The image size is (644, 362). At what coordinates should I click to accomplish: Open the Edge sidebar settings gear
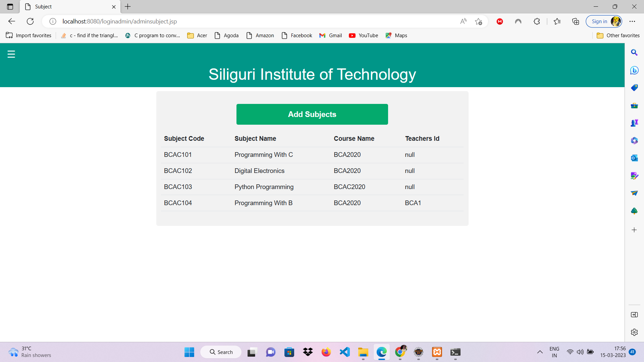[x=635, y=332]
